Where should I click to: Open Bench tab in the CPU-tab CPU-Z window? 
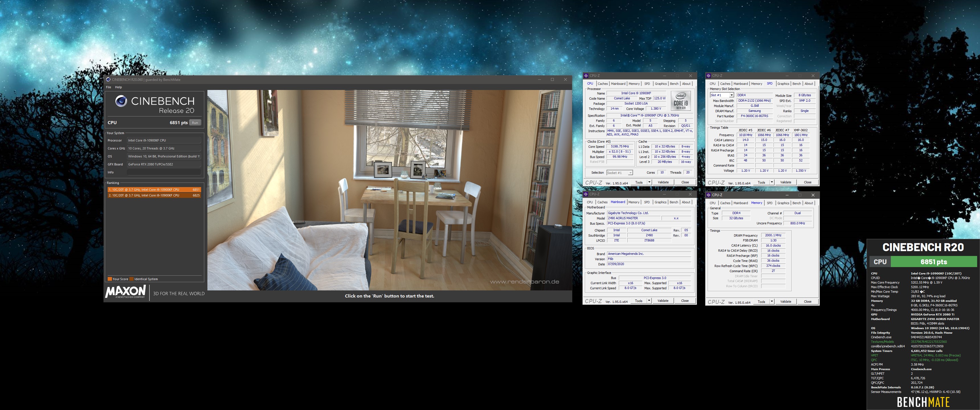(x=674, y=84)
